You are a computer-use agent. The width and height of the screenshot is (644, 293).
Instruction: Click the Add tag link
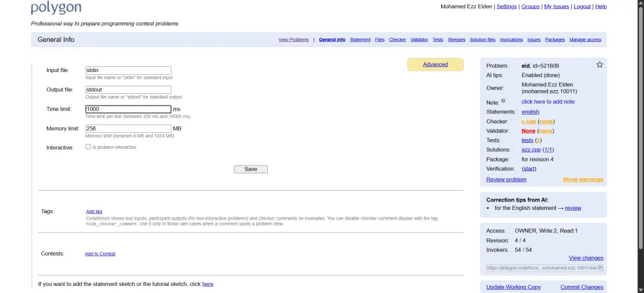pos(94,212)
